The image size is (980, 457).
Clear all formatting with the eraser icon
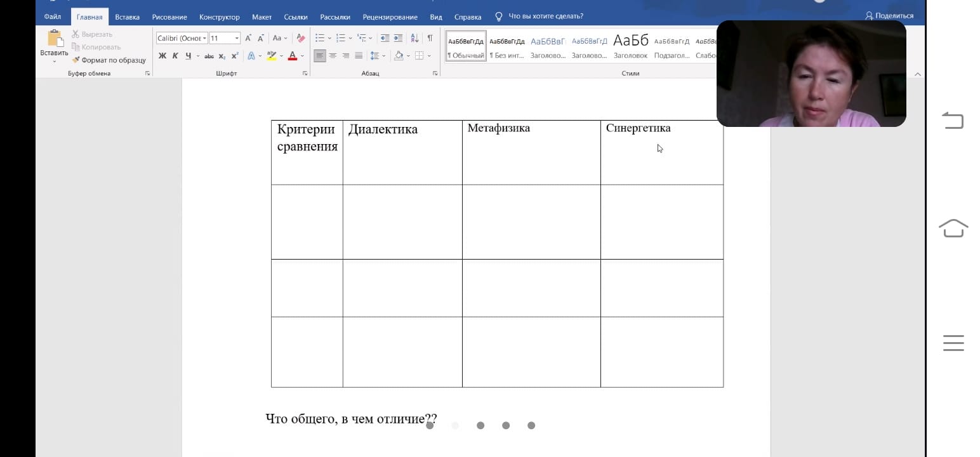[x=301, y=38]
